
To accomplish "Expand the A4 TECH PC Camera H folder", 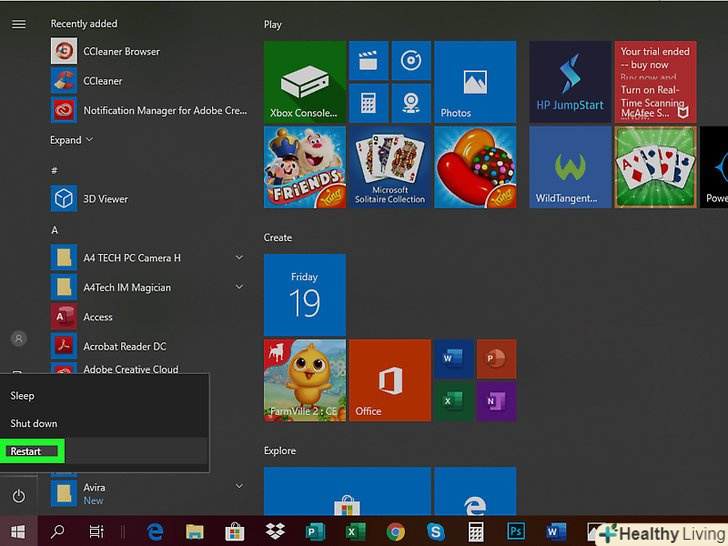I will pyautogui.click(x=239, y=258).
